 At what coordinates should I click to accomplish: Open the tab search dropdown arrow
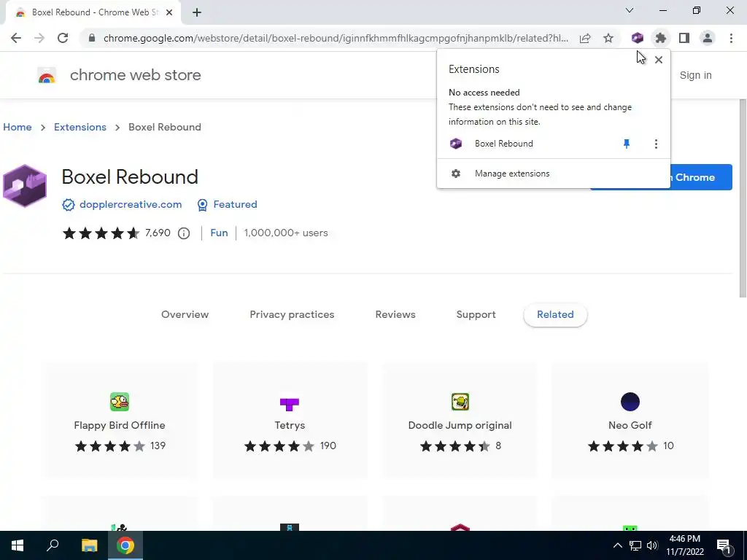point(630,10)
